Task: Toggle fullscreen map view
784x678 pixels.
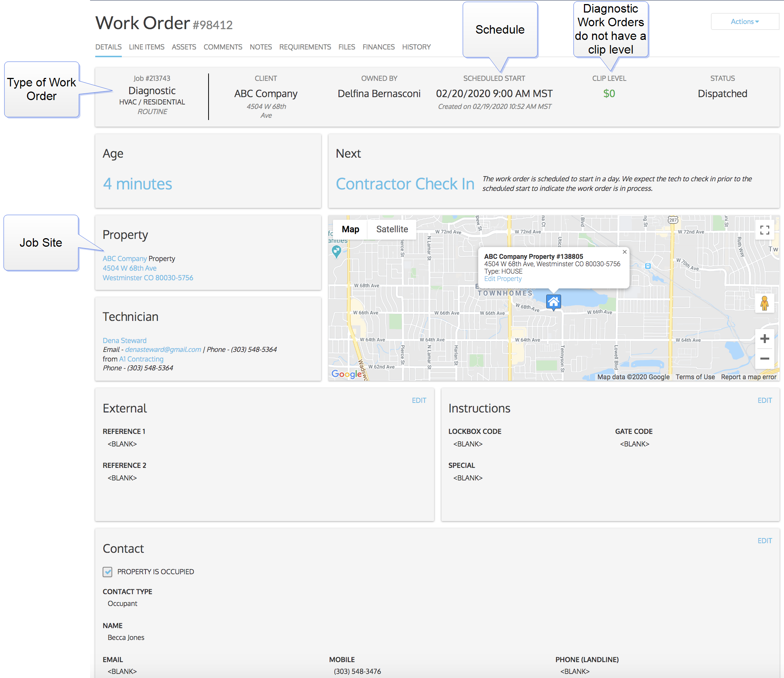Action: click(764, 230)
